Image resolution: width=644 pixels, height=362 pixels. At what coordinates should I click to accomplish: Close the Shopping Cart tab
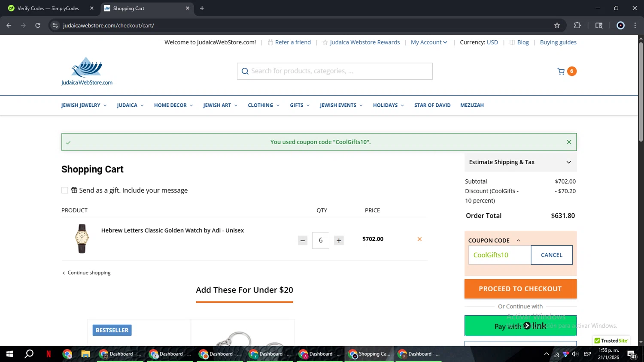[x=187, y=8]
